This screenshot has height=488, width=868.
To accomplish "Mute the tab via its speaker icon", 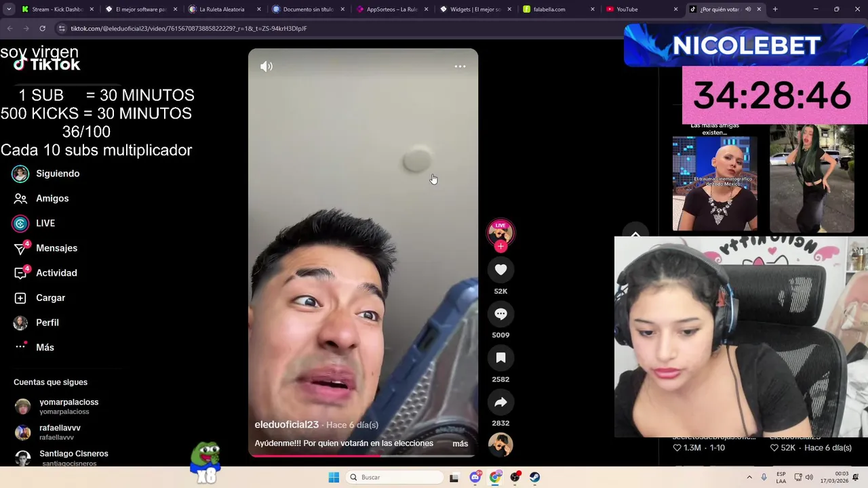I will point(748,9).
